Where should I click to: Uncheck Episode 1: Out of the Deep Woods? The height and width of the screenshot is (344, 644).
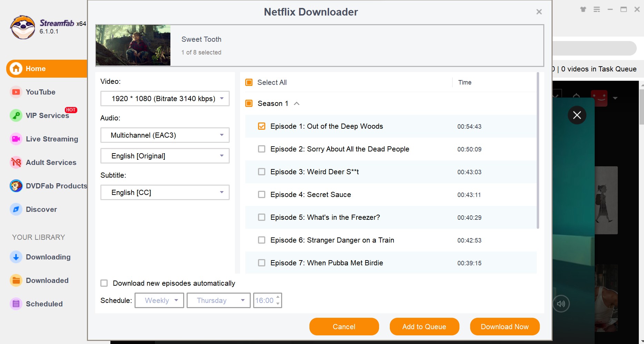click(x=261, y=126)
